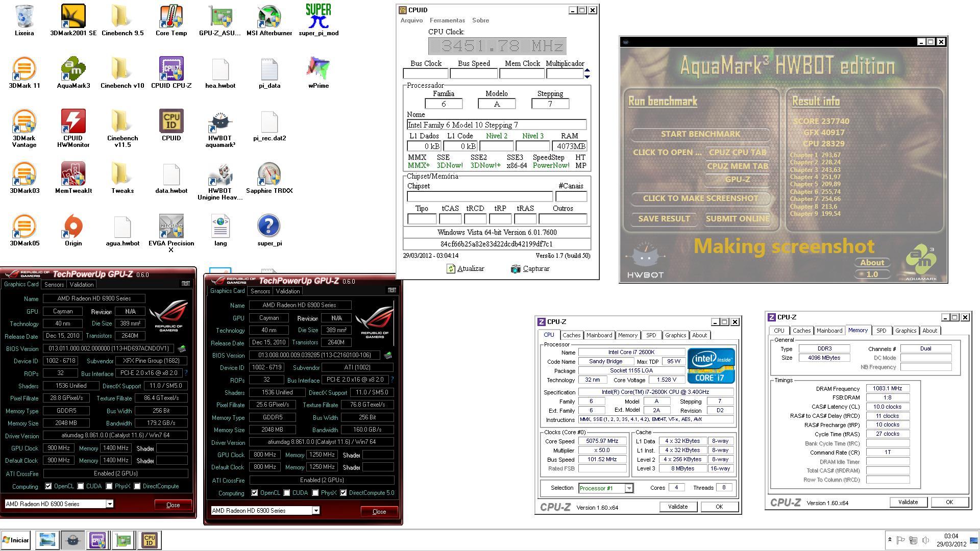Click camera screenshot icon in left GPU-Z window

(186, 283)
